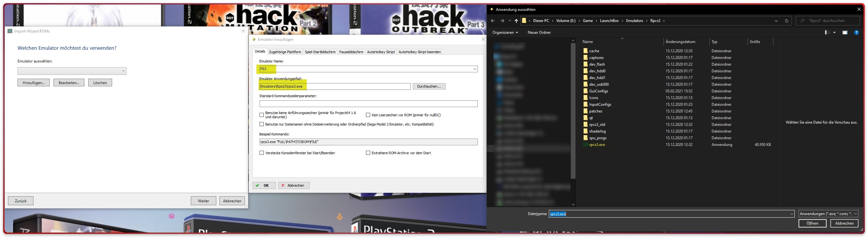Open view options dropdown arrow
Image resolution: width=868 pixels, height=238 pixels.
pos(834,33)
